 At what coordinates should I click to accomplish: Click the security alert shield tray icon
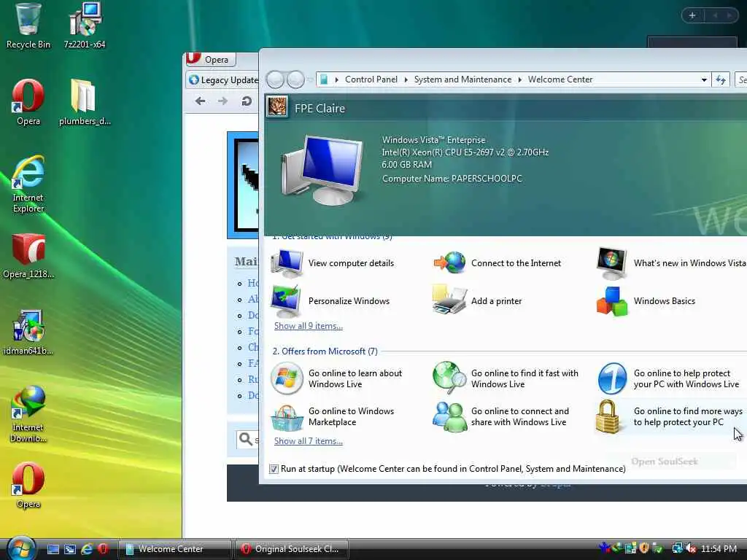(645, 548)
